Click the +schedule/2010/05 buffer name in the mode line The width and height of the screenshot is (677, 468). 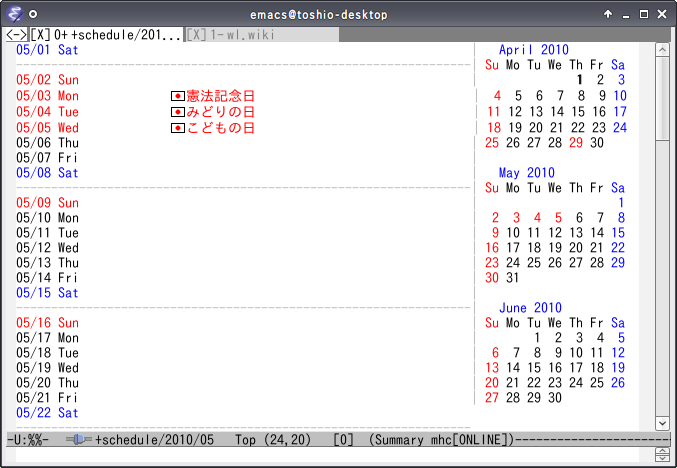click(156, 440)
